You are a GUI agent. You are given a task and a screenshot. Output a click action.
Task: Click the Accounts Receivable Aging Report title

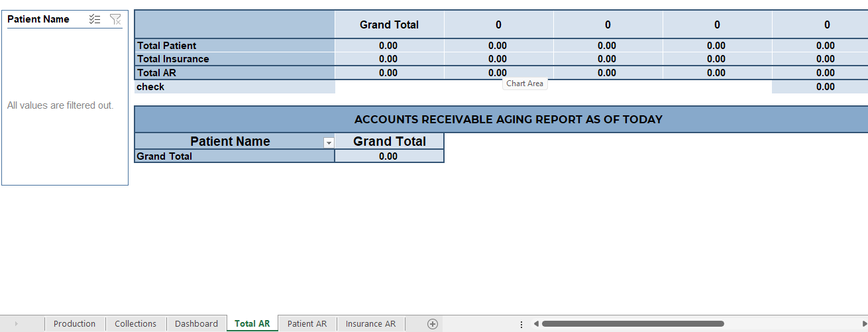pyautogui.click(x=508, y=120)
